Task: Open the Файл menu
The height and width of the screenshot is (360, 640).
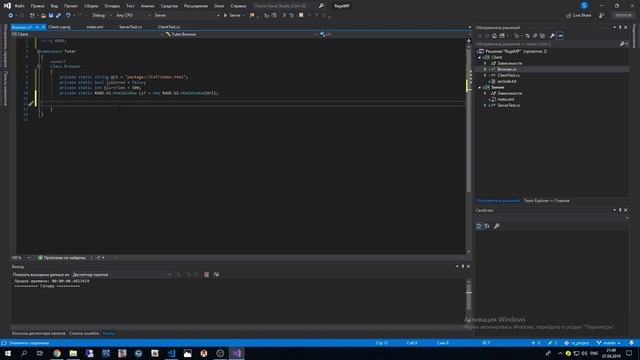Action: (x=19, y=6)
